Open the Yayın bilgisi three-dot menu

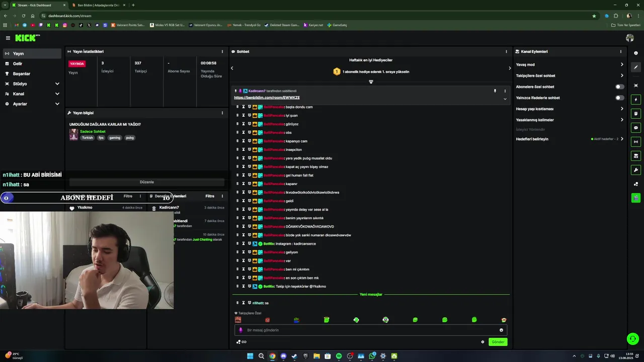point(222,113)
